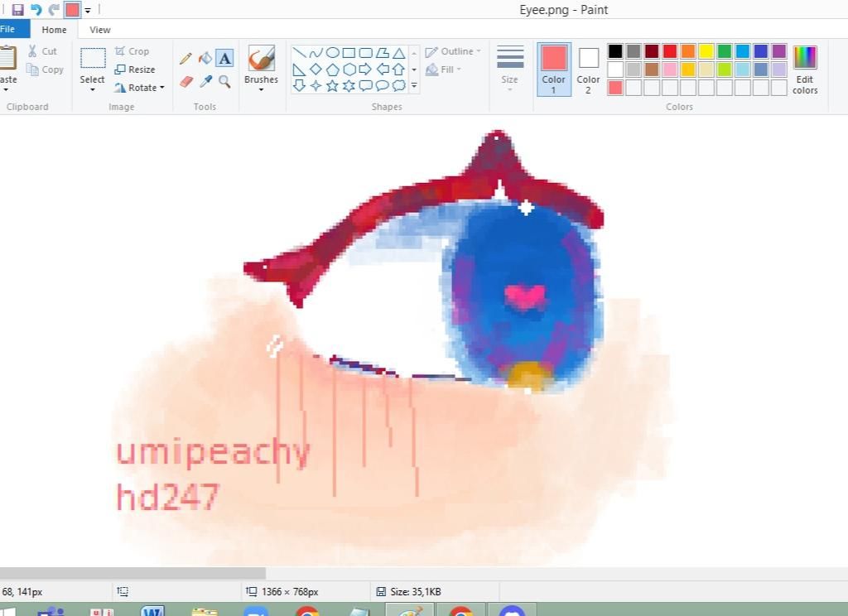Viewport: 848px width, 616px height.
Task: Open the shape Fill dropdown
Action: 443,70
